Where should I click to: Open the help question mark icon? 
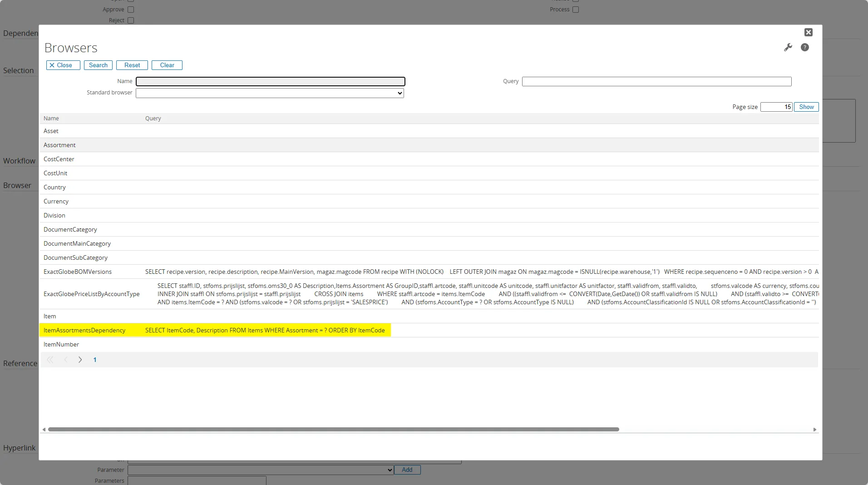(805, 47)
